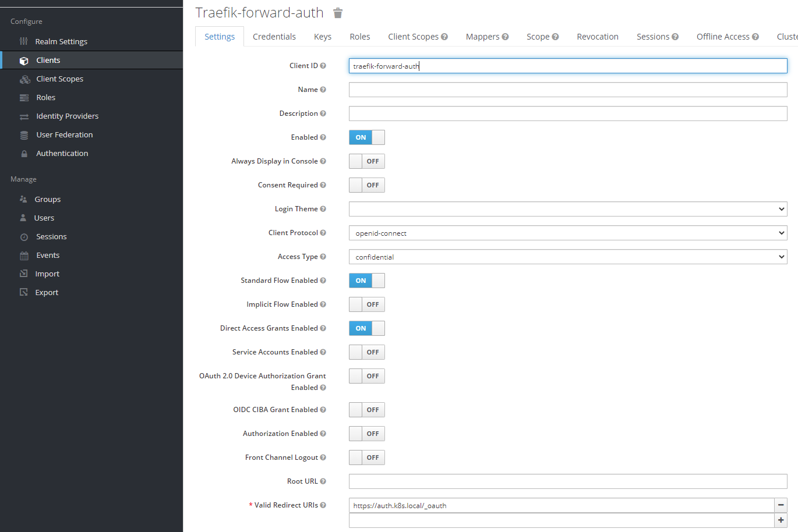Click the Name input field

(x=568, y=90)
